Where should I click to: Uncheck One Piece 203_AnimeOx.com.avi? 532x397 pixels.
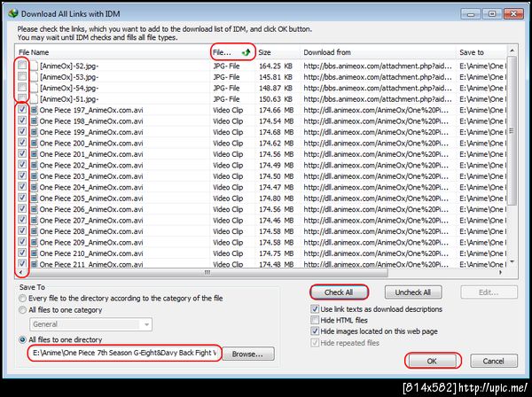coord(22,175)
